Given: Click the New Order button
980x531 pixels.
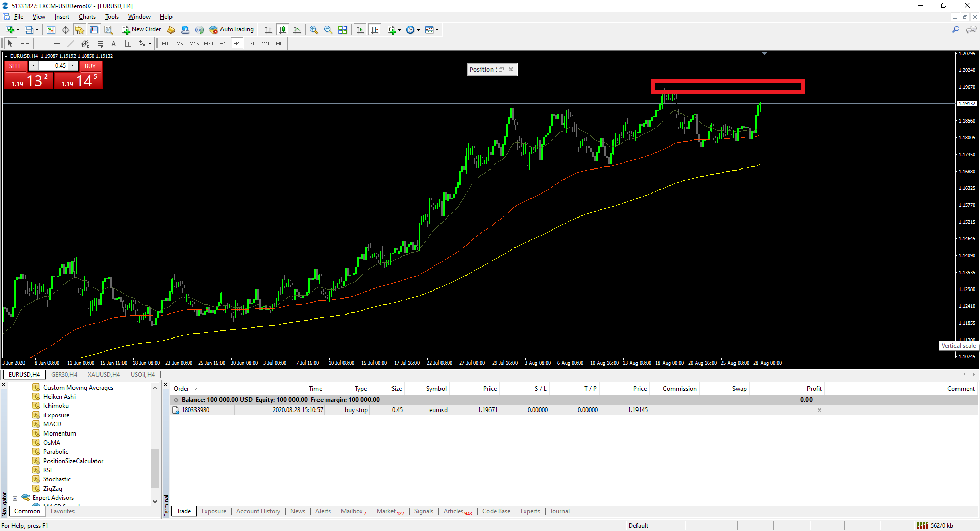Looking at the screenshot, I should (141, 30).
